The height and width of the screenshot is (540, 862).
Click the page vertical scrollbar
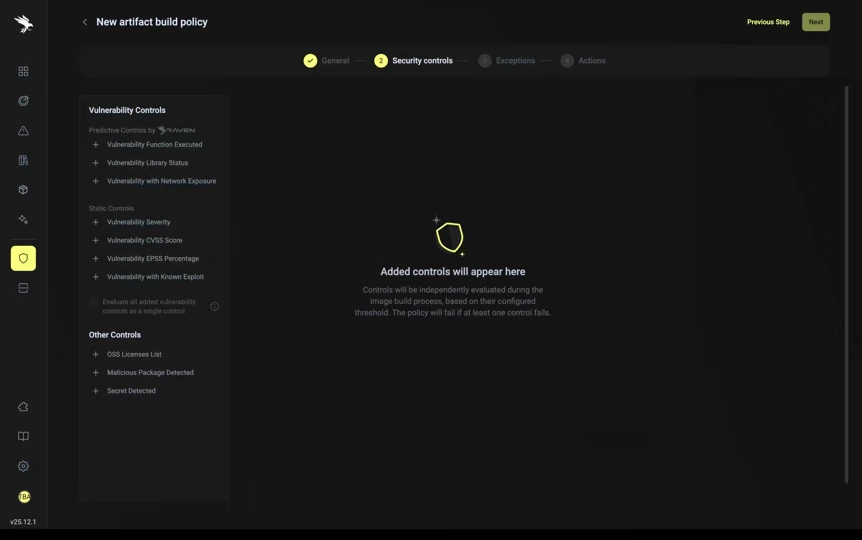[x=847, y=284]
